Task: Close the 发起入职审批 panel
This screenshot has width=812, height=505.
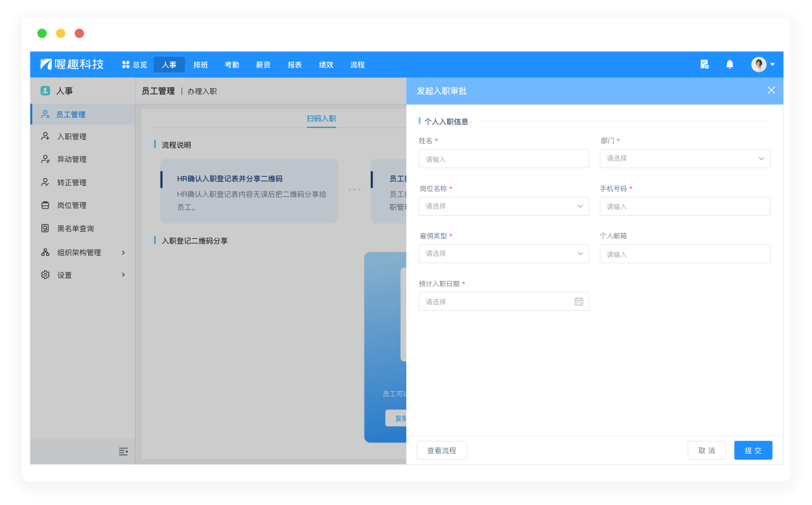Action: pos(771,91)
